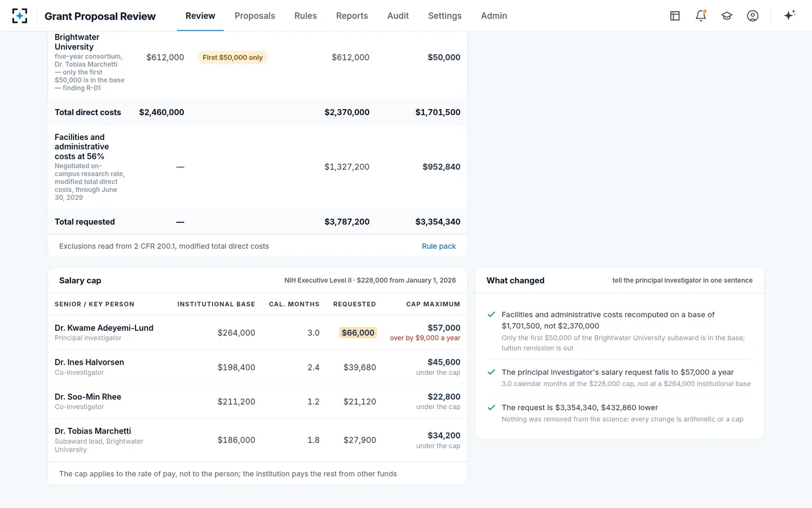This screenshot has width=812, height=508.
Task: Open the notifications bell
Action: click(701, 16)
